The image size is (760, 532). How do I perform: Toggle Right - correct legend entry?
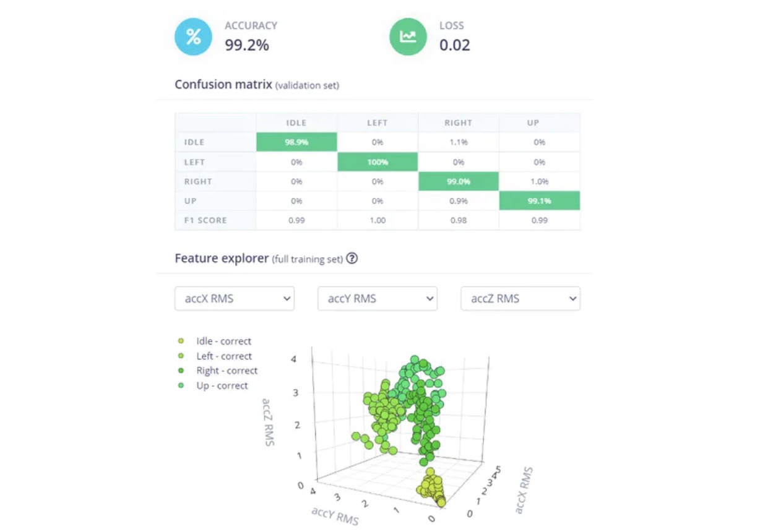(x=227, y=371)
